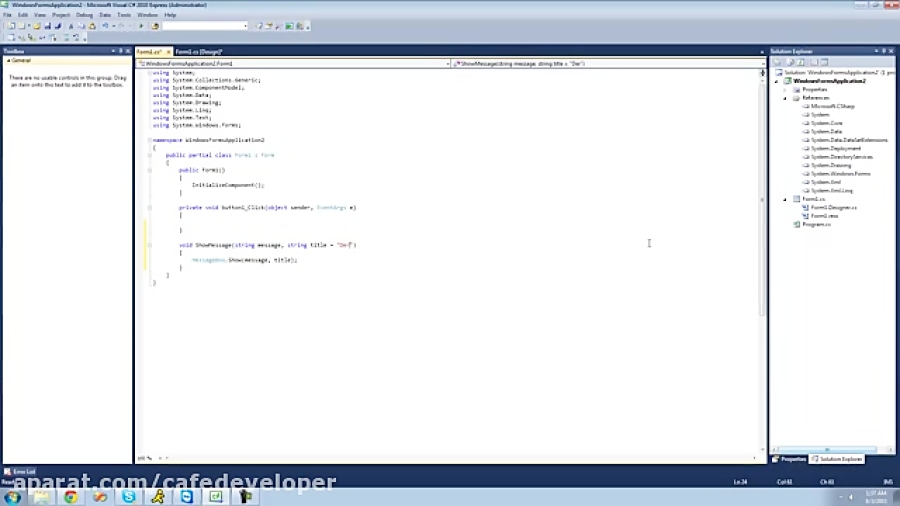Image resolution: width=900 pixels, height=506 pixels.
Task: Click the MessageBox.Show code line
Action: click(x=245, y=260)
